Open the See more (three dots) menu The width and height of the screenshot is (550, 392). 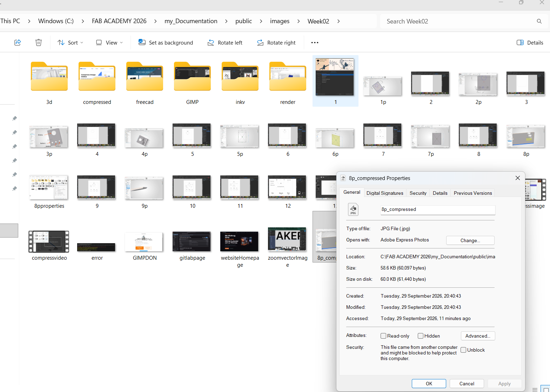click(x=315, y=42)
